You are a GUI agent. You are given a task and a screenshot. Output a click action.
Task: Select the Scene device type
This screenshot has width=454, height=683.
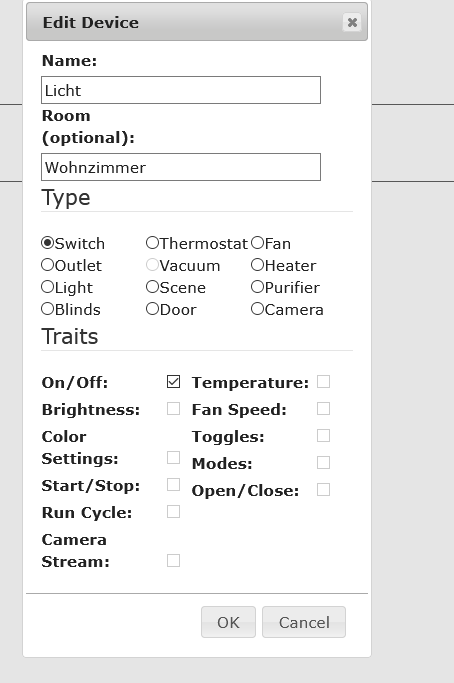point(152,287)
